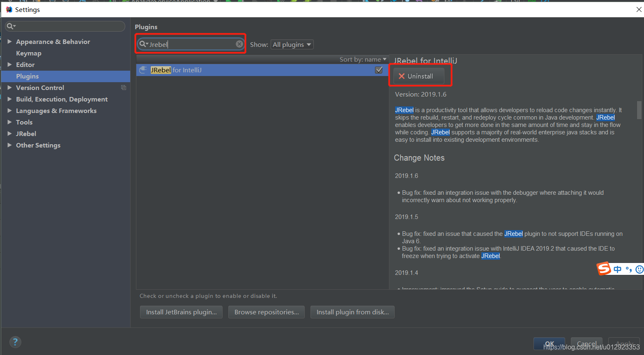Viewport: 644px width, 355px height.
Task: Confirm settings with OK button
Action: 549,343
